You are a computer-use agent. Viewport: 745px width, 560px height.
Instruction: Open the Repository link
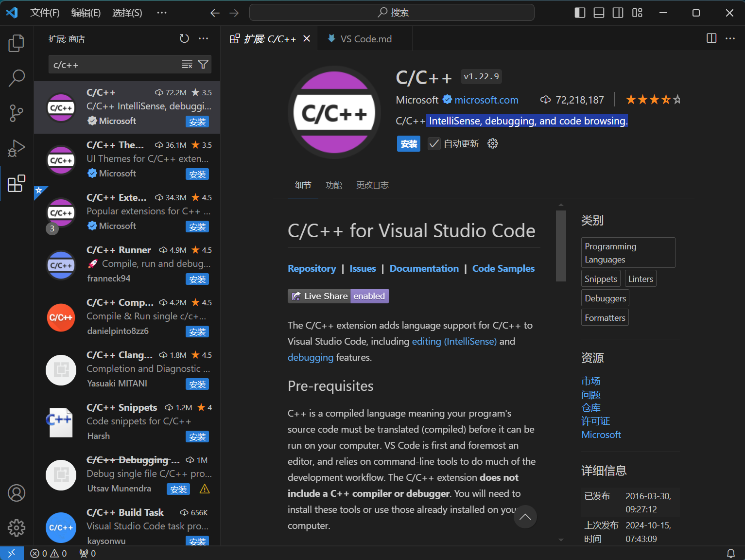312,268
